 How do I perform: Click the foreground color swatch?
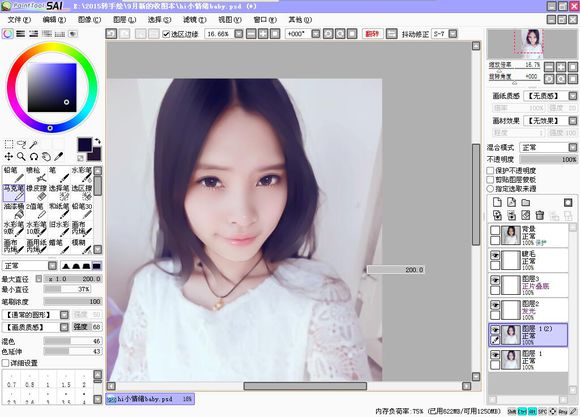tap(84, 144)
